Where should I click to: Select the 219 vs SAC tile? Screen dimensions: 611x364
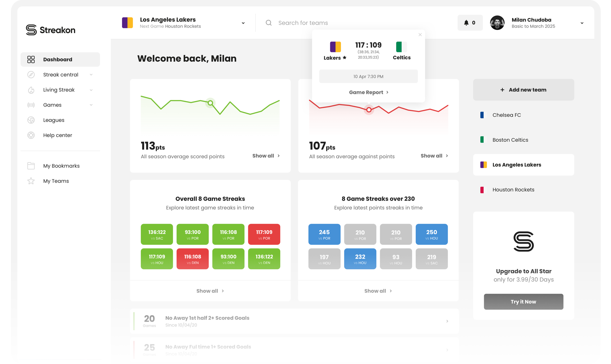[x=432, y=259]
